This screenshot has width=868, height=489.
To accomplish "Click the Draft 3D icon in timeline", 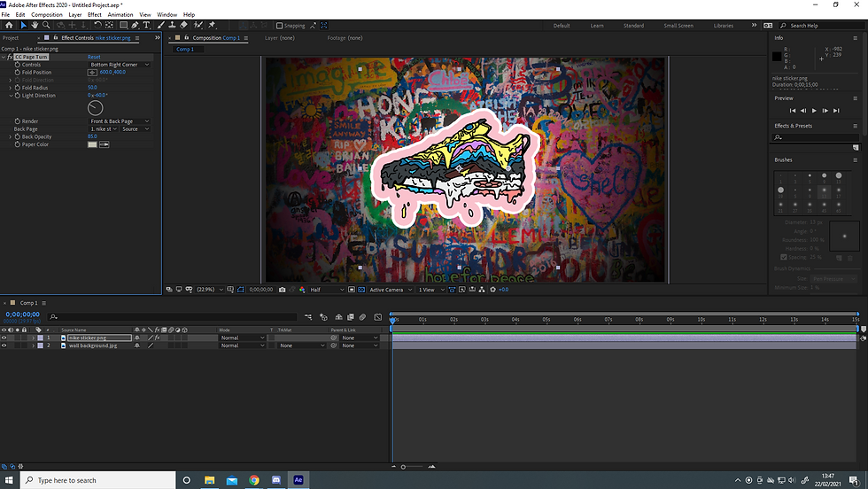I will click(x=324, y=317).
